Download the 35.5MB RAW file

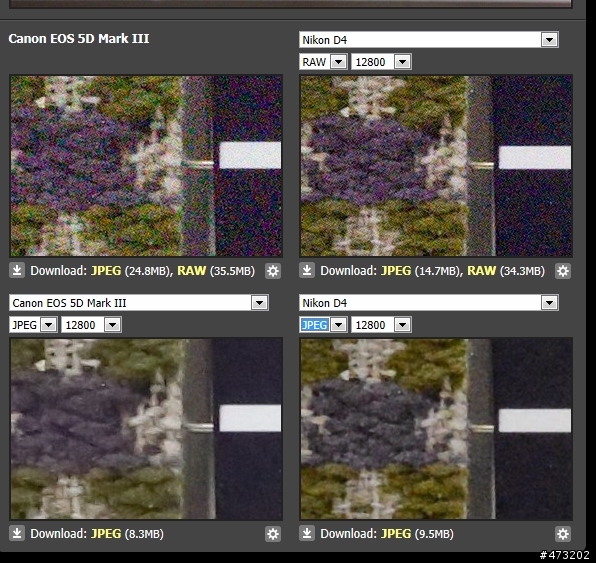[191, 271]
